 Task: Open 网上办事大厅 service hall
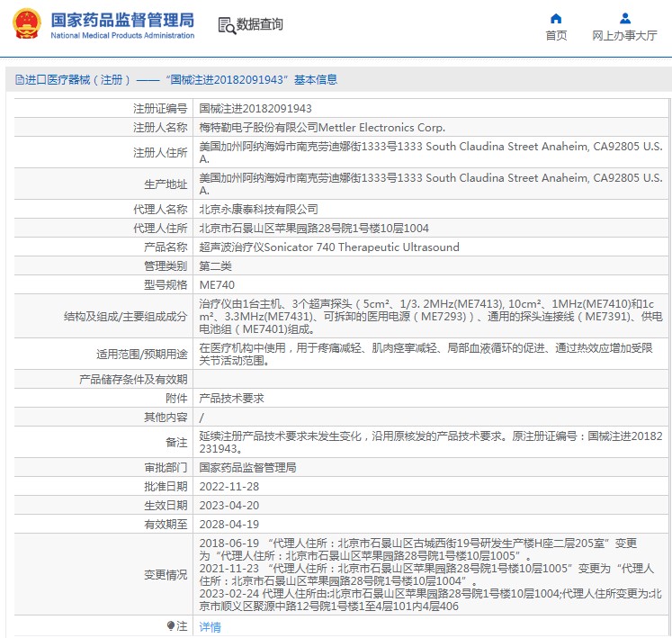tap(624, 36)
